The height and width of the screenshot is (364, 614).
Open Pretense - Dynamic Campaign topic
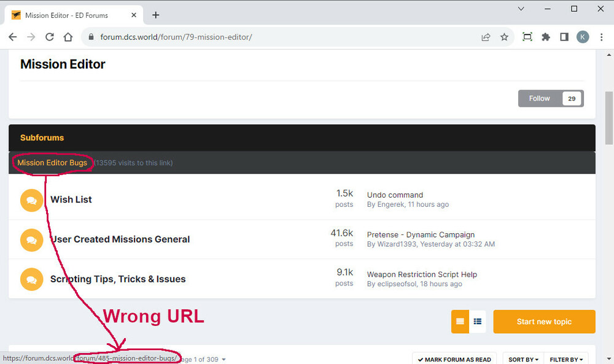point(421,235)
